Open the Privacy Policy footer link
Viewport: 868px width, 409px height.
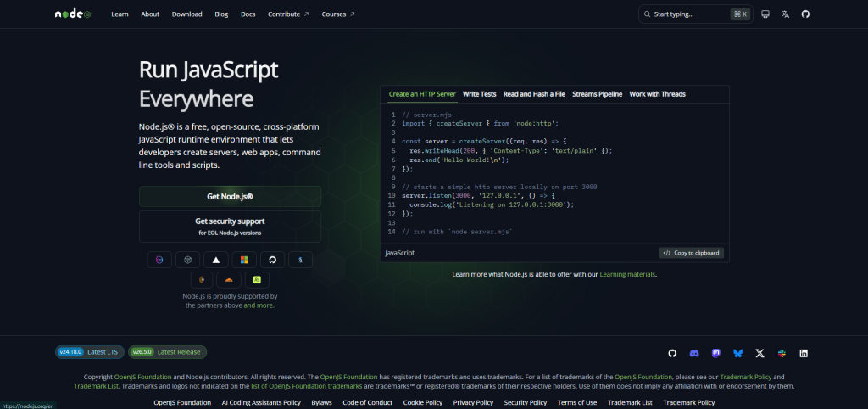(x=473, y=403)
